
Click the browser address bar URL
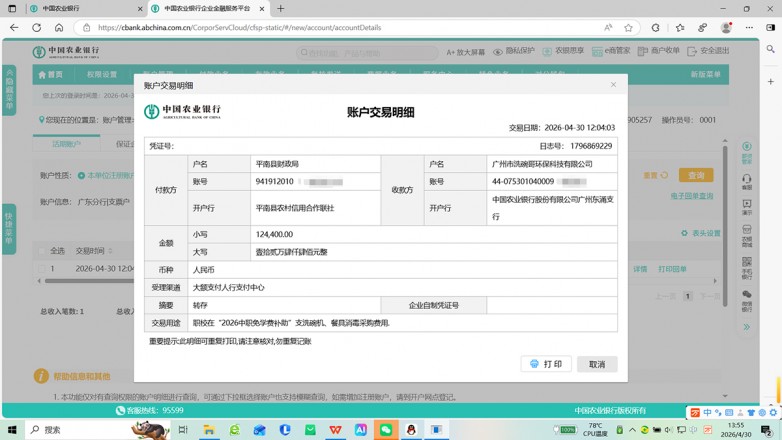[239, 28]
